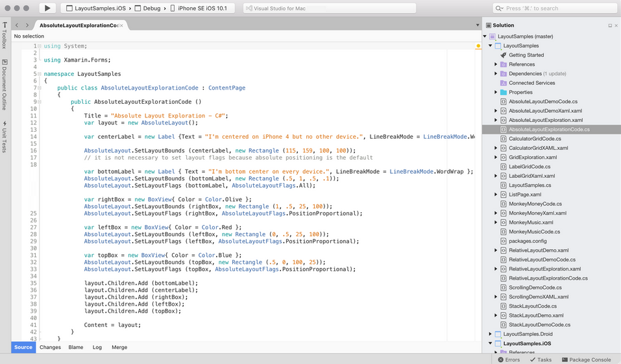Click the search field in the toolbar
This screenshot has width=621, height=364.
coord(554,8)
